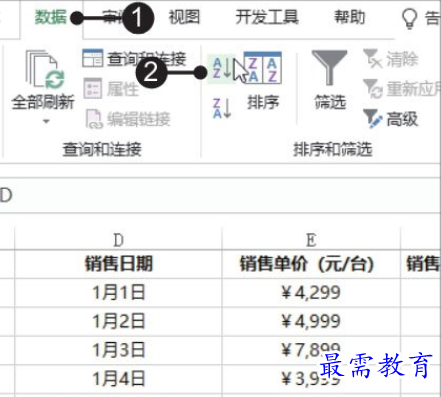Select column D header
This screenshot has width=441, height=397.
[x=118, y=240]
